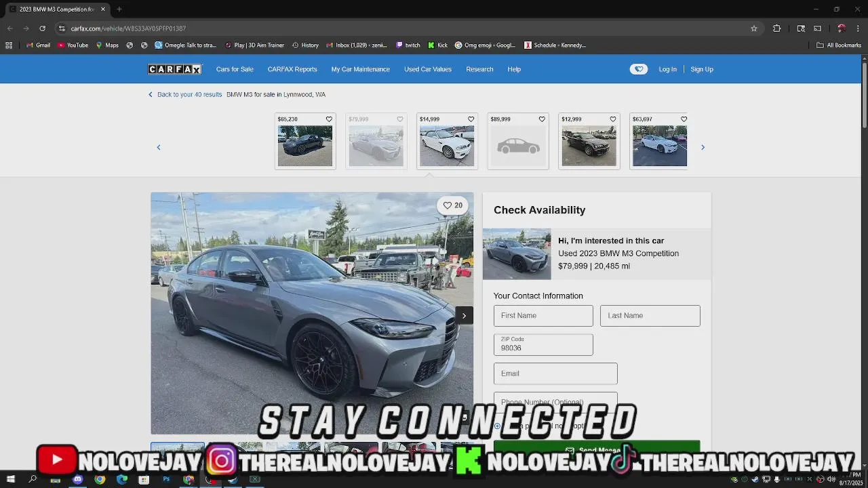The image size is (868, 488).
Task: Open the Omegle bookmark
Action: [186, 45]
